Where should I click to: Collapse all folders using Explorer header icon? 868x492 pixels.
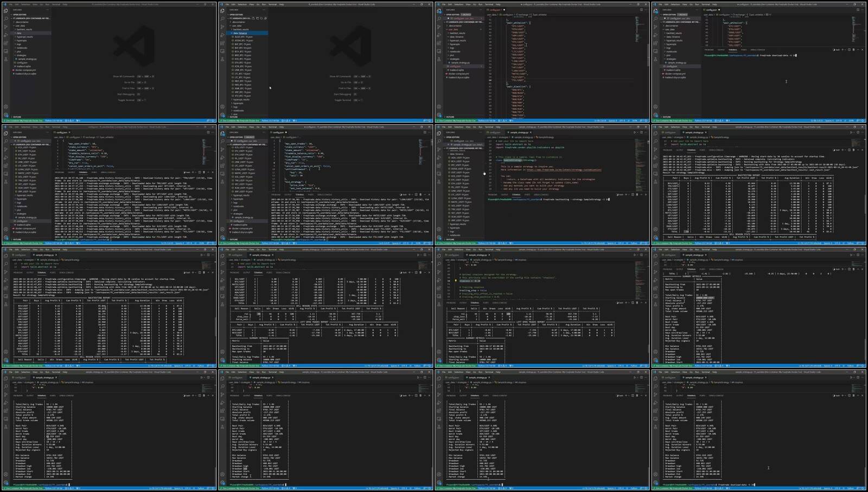point(265,18)
